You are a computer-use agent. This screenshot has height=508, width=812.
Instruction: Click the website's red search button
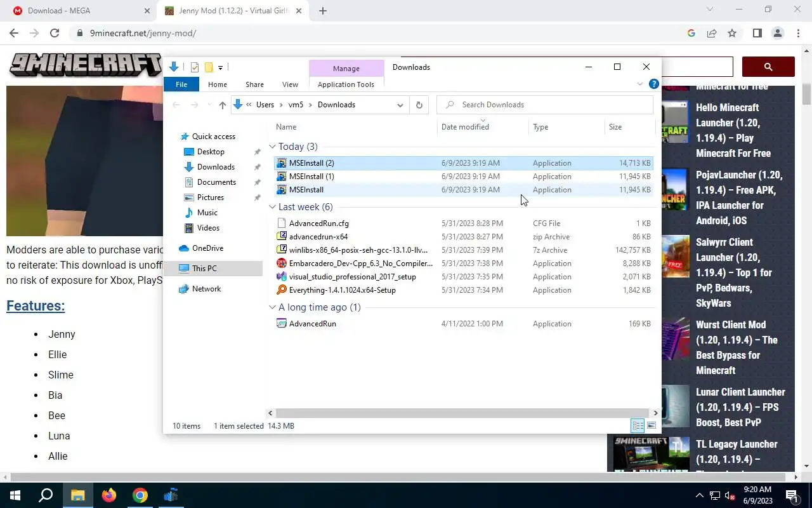pos(768,67)
